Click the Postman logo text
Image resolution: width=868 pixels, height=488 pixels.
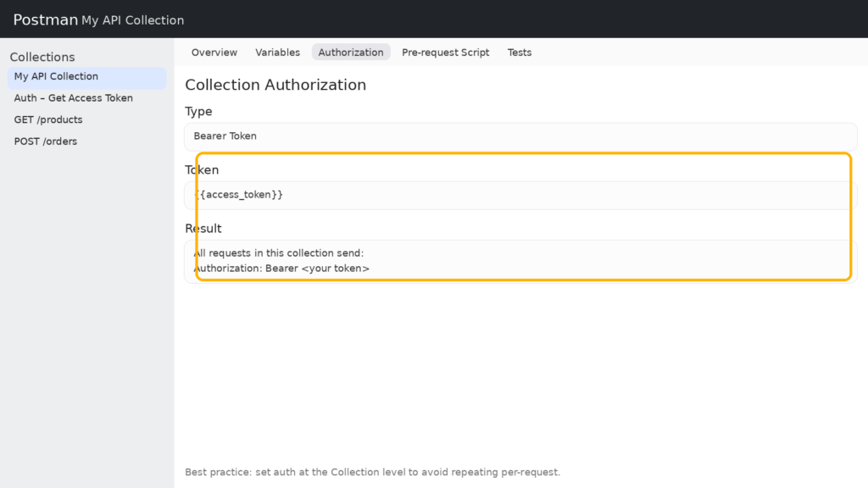[x=45, y=19]
